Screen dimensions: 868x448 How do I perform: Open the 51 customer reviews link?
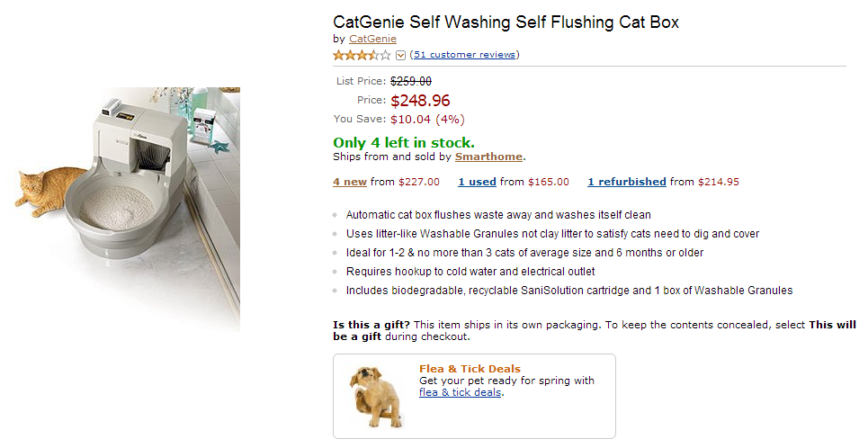[464, 55]
